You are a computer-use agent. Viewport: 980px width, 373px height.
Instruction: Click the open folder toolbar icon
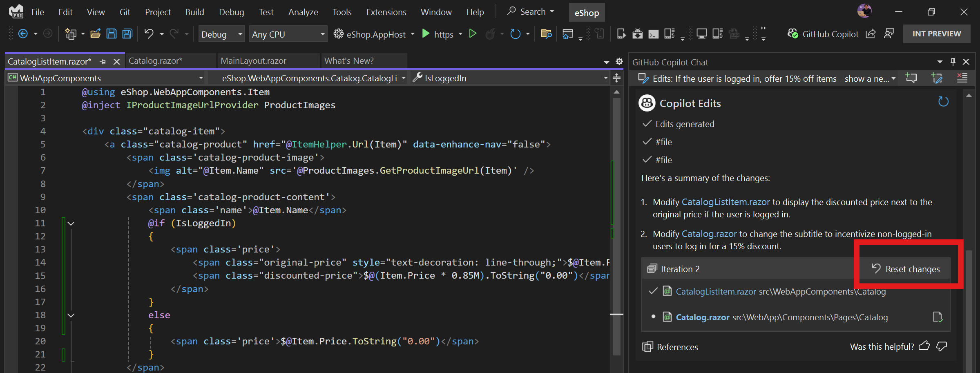[95, 34]
